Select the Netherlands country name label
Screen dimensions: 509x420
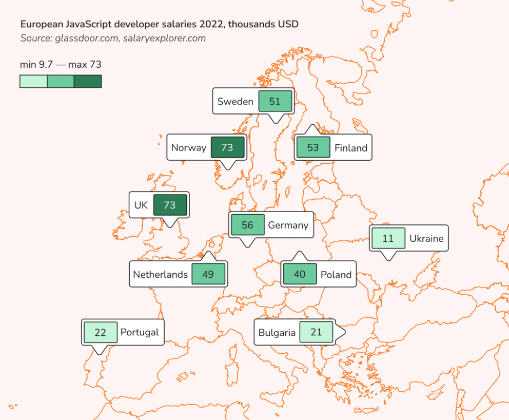(160, 274)
